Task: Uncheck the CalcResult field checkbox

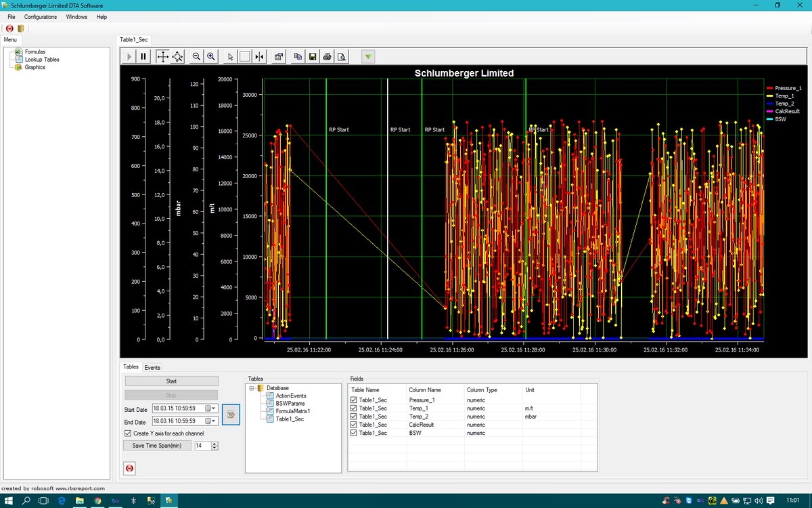Action: pyautogui.click(x=353, y=425)
